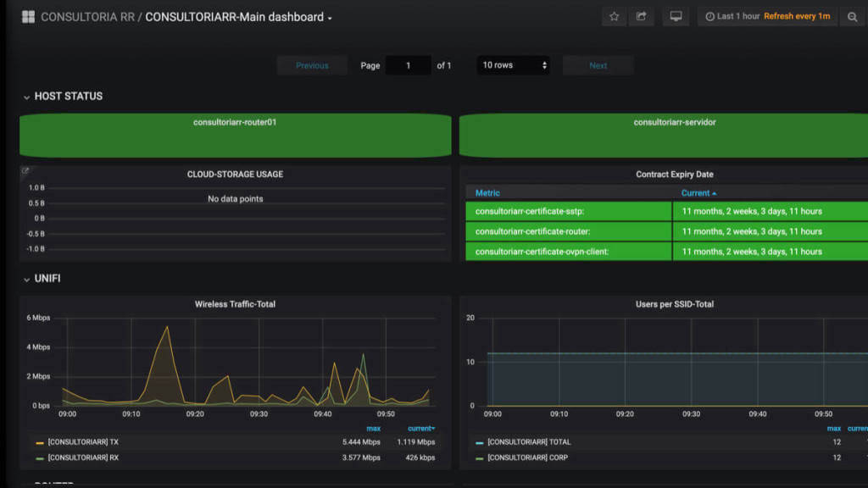Click the clock icon in time picker
868x488 pixels.
[709, 17]
